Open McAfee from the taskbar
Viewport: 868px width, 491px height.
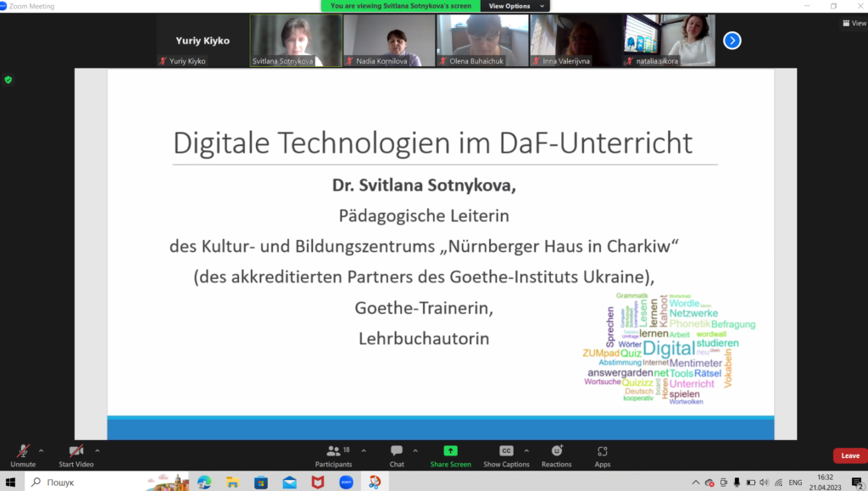tap(318, 483)
